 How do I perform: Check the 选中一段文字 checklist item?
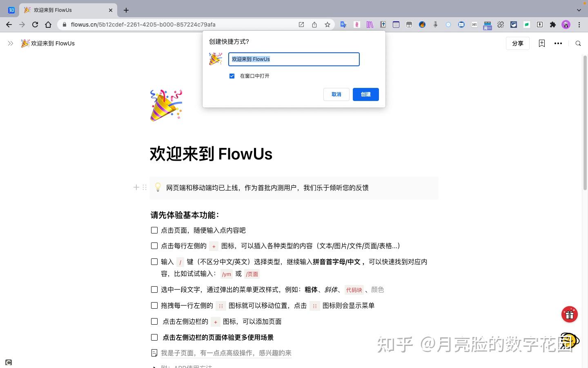(x=154, y=289)
